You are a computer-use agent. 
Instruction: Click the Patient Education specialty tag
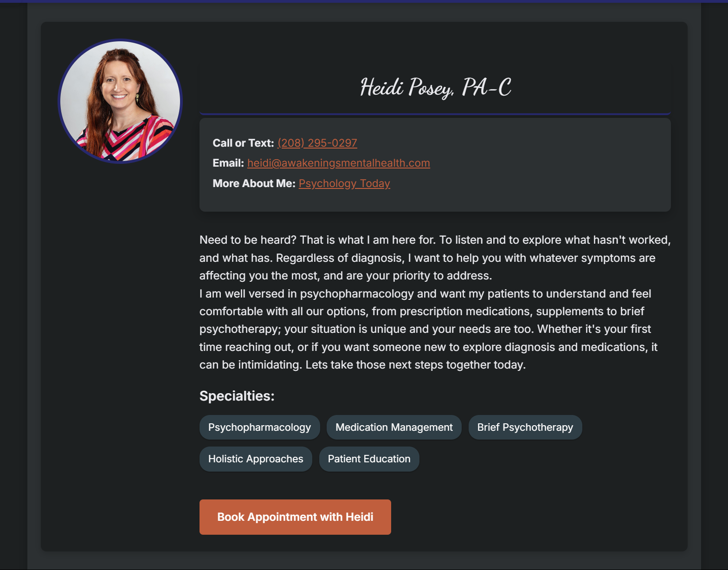[x=369, y=459]
